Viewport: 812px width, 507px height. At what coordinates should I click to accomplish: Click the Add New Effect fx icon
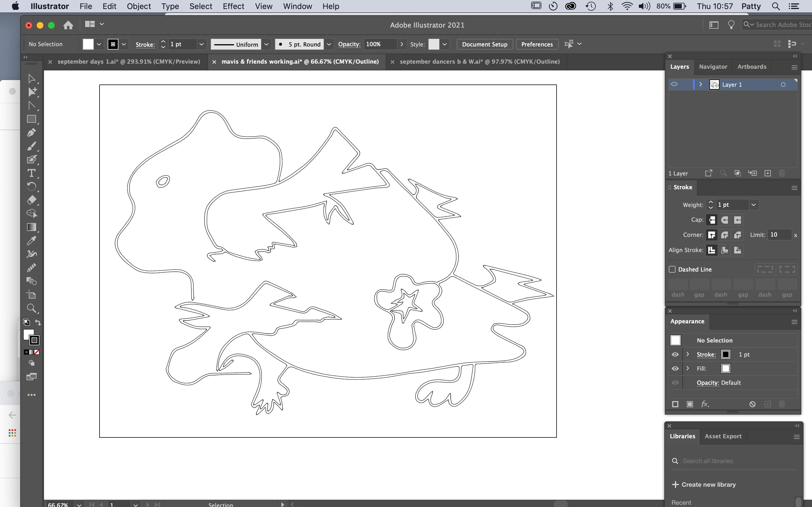click(x=705, y=404)
